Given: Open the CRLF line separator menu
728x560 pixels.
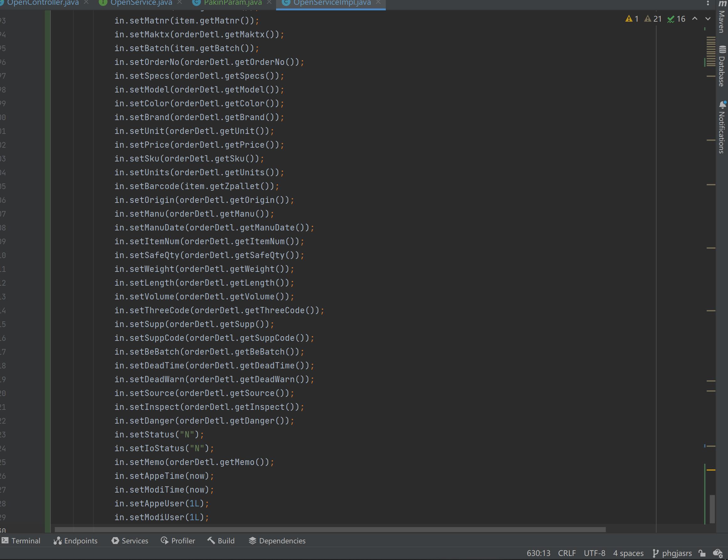Looking at the screenshot, I should pos(567,553).
